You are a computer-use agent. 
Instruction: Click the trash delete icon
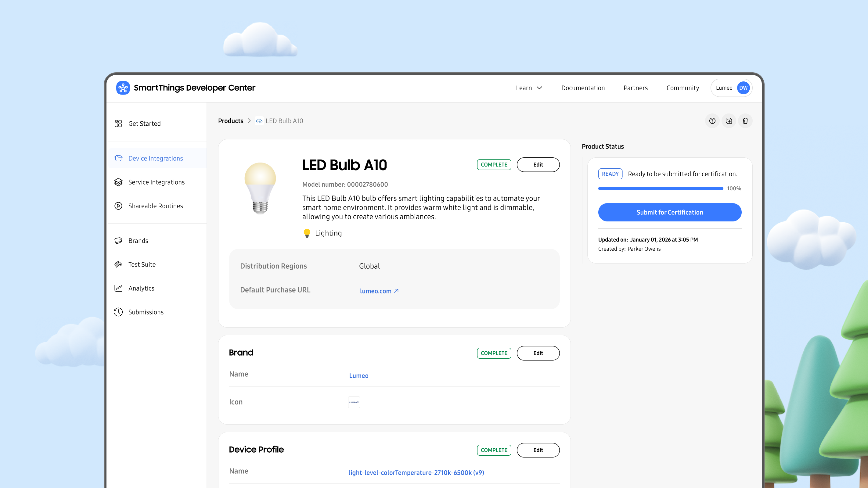coord(745,121)
